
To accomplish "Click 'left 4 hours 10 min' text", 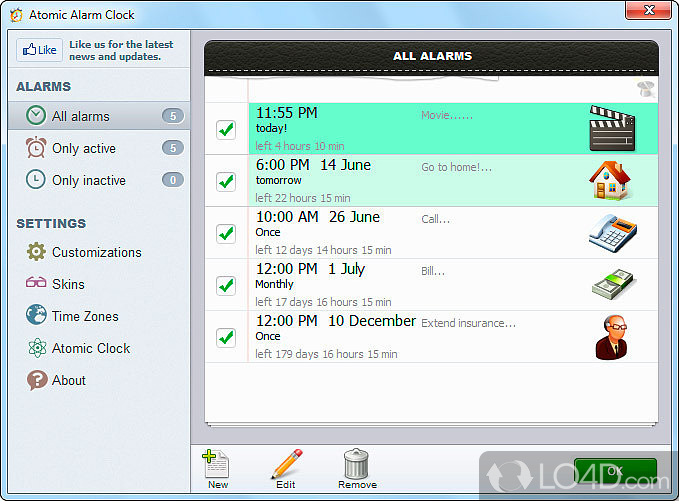I will [x=300, y=146].
